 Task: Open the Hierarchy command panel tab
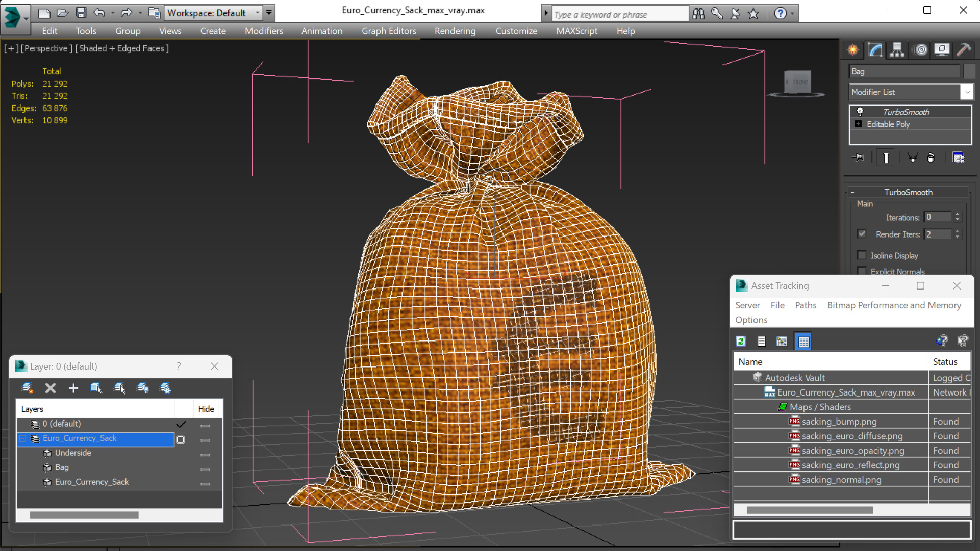(897, 49)
